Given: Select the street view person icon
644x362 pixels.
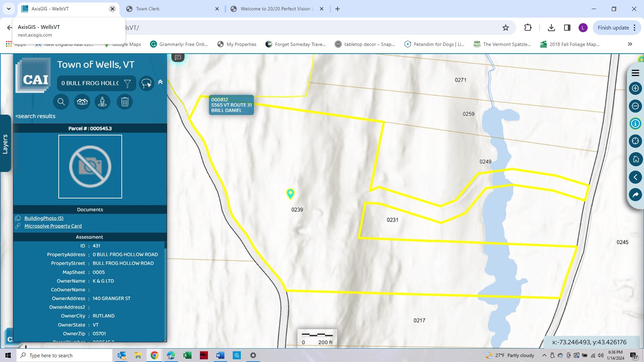Looking at the screenshot, I should point(102,102).
